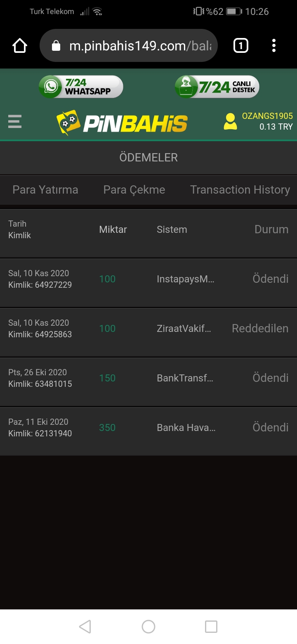This screenshot has width=297, height=644.
Task: Open 7/24 Canlı Destek live support
Action: coord(217,87)
